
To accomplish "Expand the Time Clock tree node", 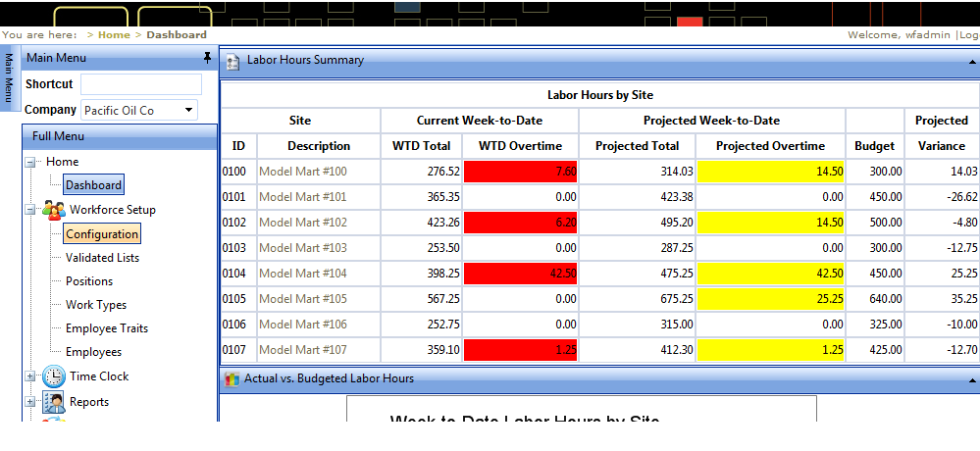I will [x=29, y=376].
